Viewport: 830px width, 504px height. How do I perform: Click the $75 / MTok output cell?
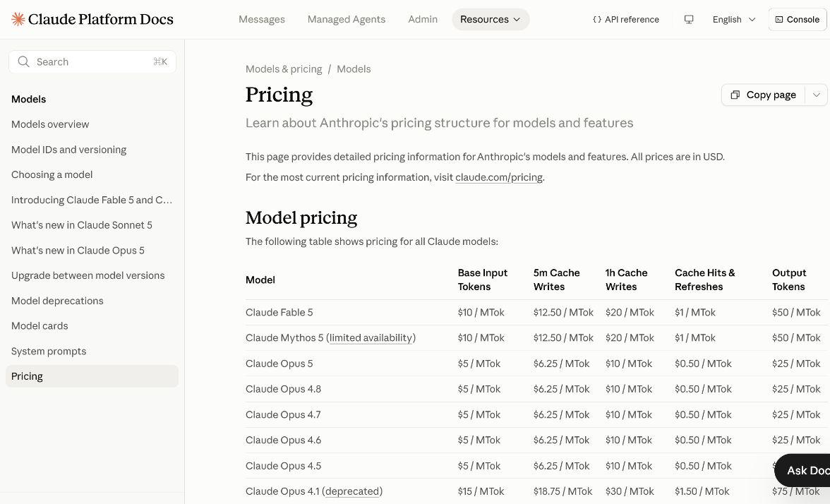coord(796,491)
